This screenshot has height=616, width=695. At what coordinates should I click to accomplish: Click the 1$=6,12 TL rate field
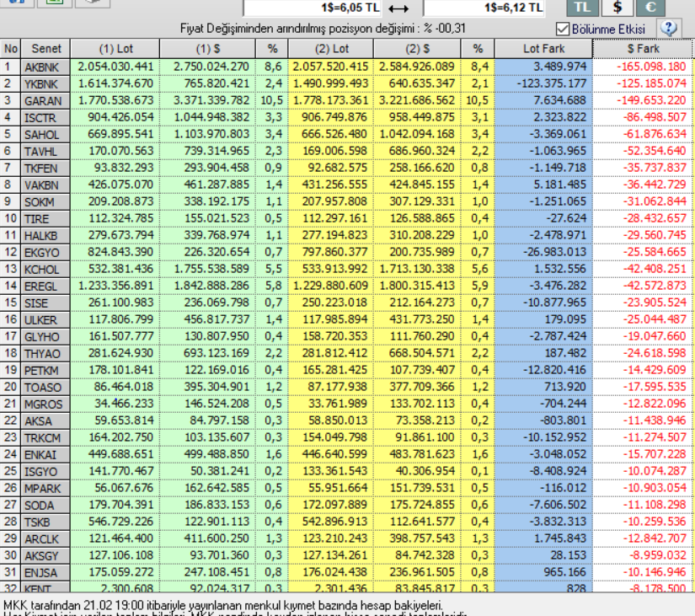pos(484,8)
